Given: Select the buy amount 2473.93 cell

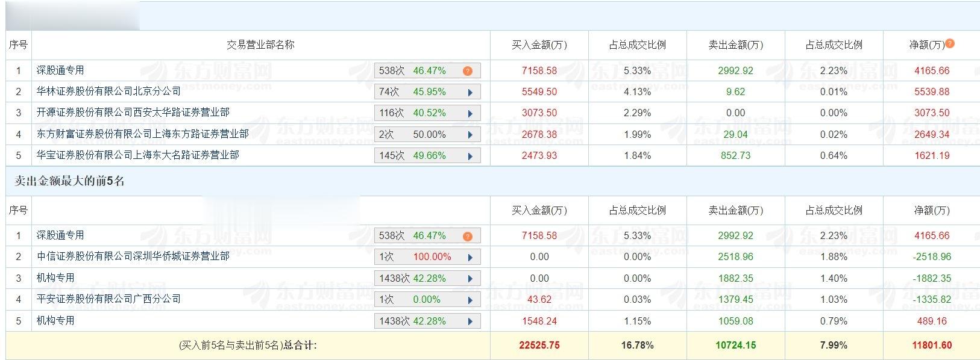Looking at the screenshot, I should 539,155.
